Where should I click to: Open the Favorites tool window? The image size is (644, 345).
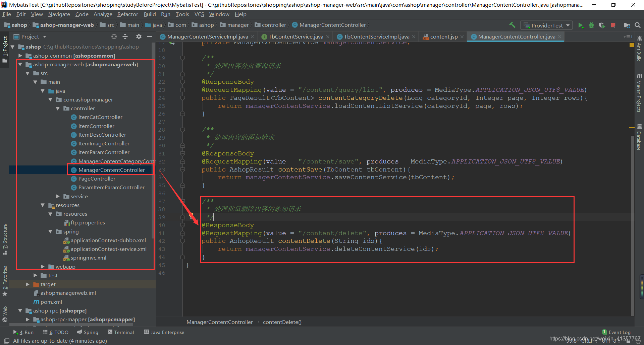5,281
